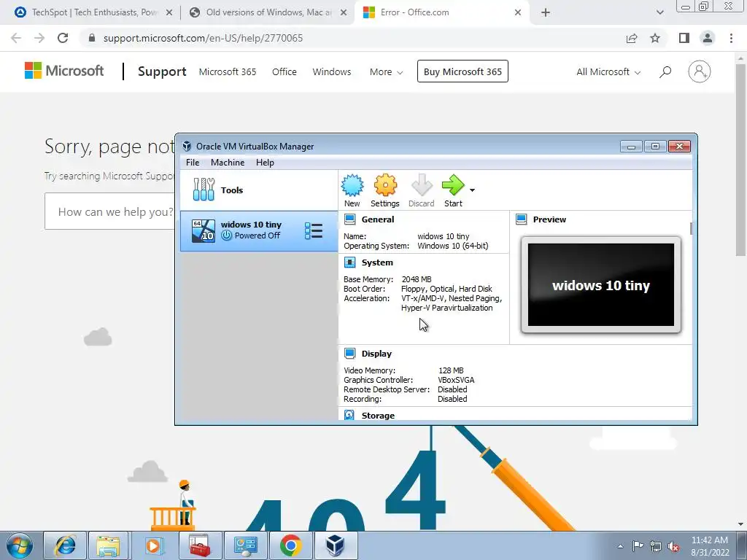Open Windows Start button
The image size is (747, 560).
tap(20, 545)
